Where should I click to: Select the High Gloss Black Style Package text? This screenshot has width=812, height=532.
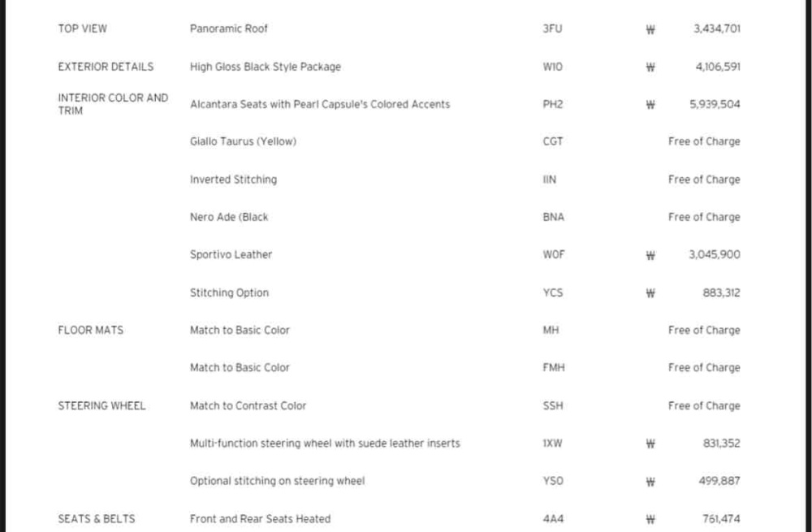coord(266,67)
